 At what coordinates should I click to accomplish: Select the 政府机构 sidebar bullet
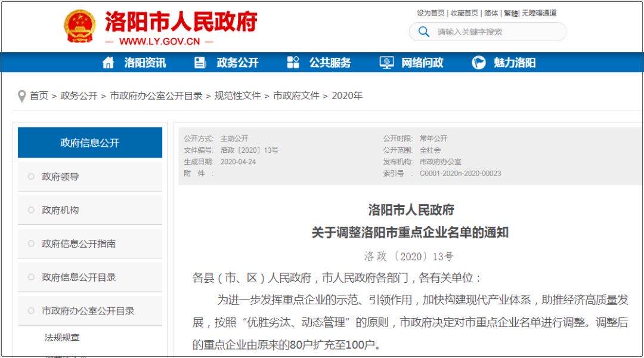31,210
